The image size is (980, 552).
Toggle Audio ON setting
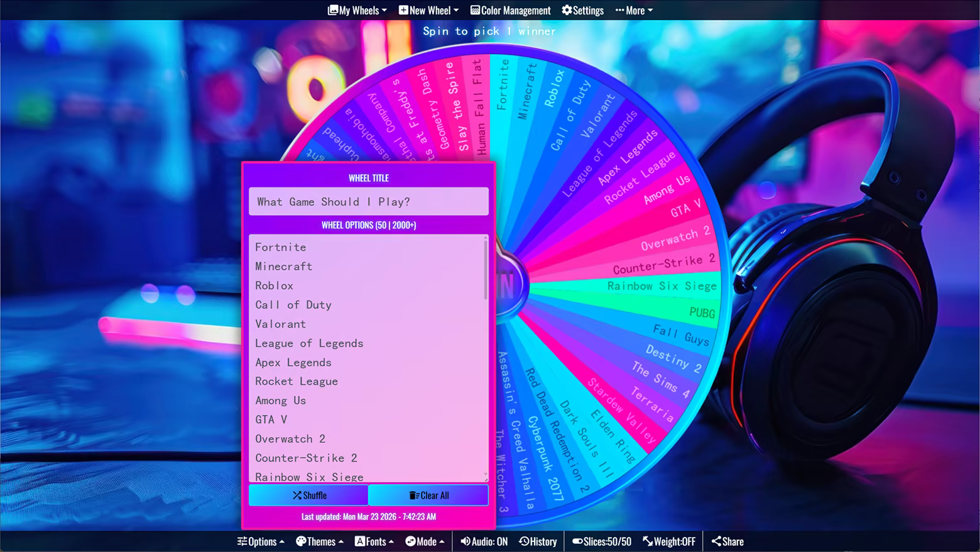click(484, 541)
